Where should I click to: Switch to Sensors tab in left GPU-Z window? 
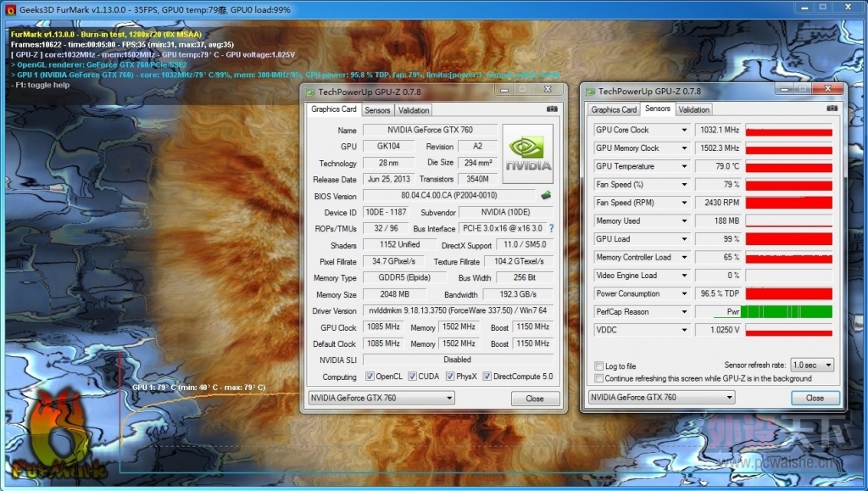377,110
